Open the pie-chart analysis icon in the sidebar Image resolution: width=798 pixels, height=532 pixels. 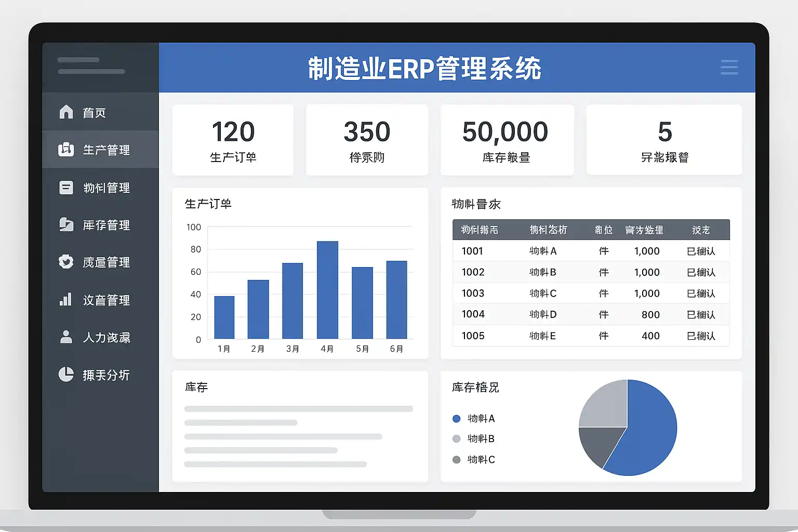click(x=66, y=374)
